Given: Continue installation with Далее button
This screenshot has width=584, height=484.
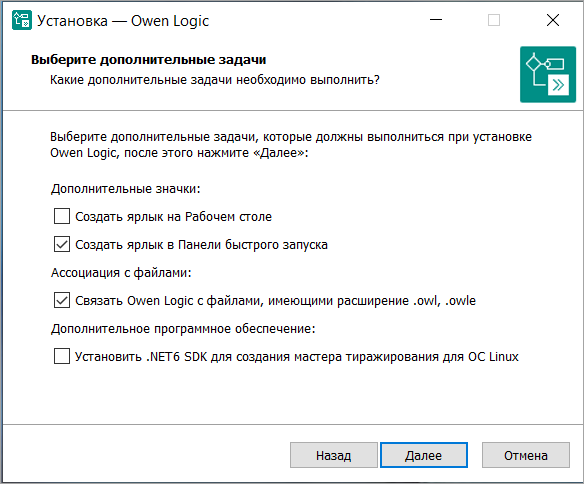Looking at the screenshot, I should pos(424,455).
